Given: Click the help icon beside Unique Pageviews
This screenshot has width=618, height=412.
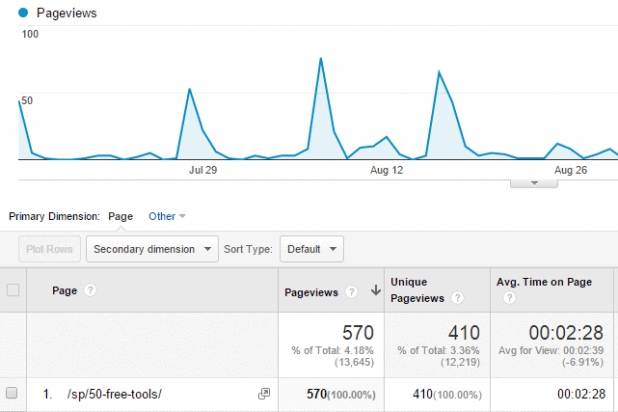Looking at the screenshot, I should click(457, 298).
